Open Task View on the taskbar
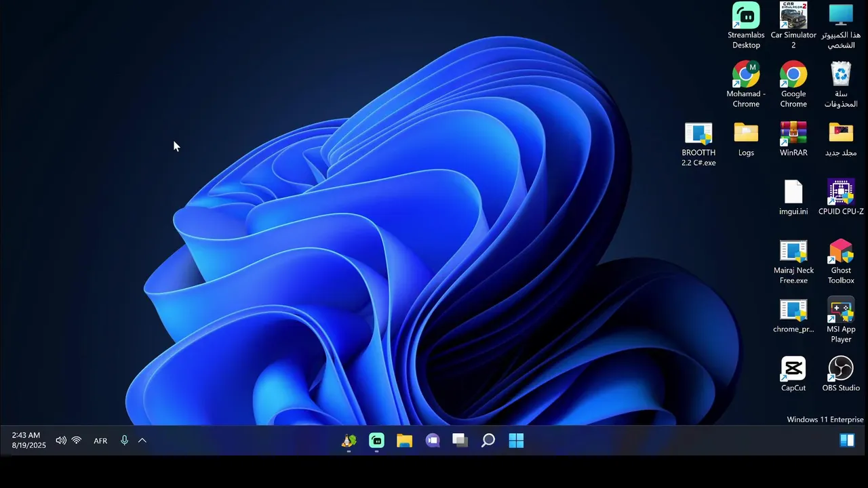This screenshot has height=488, width=868. click(460, 441)
